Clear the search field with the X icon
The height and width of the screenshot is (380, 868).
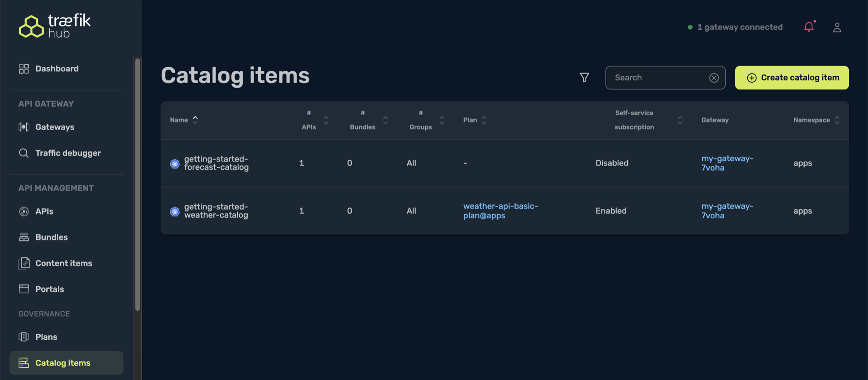pos(714,78)
